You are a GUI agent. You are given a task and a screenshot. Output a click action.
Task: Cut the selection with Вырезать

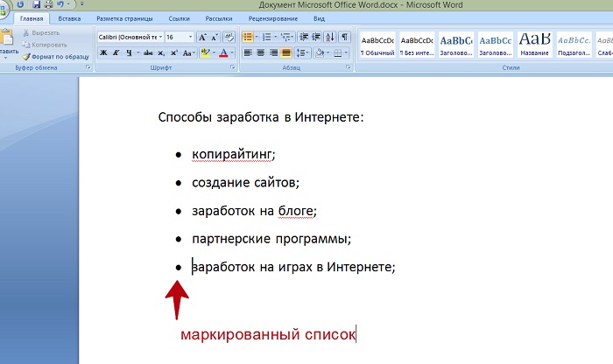(41, 32)
